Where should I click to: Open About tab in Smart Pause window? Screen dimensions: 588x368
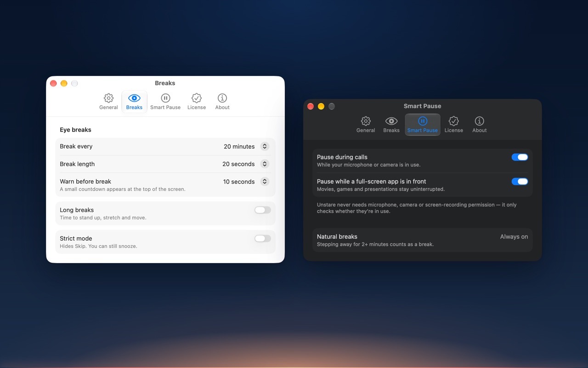(480, 125)
